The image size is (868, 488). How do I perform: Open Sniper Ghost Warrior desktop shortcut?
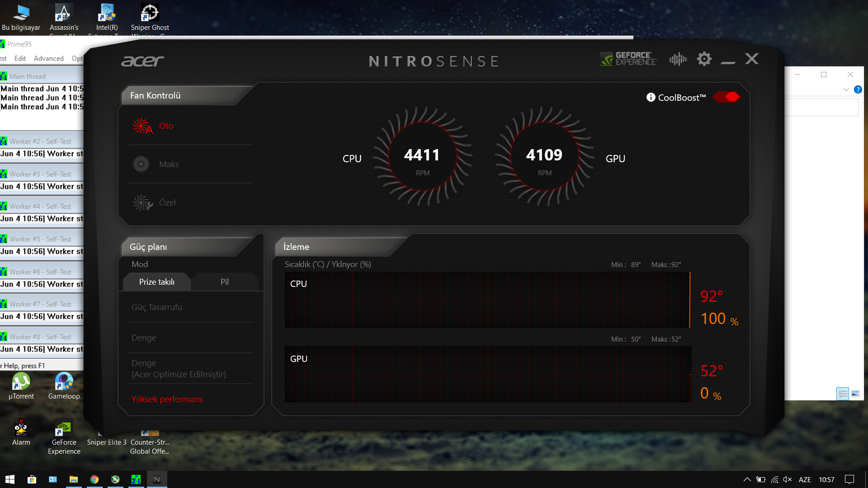tap(150, 18)
